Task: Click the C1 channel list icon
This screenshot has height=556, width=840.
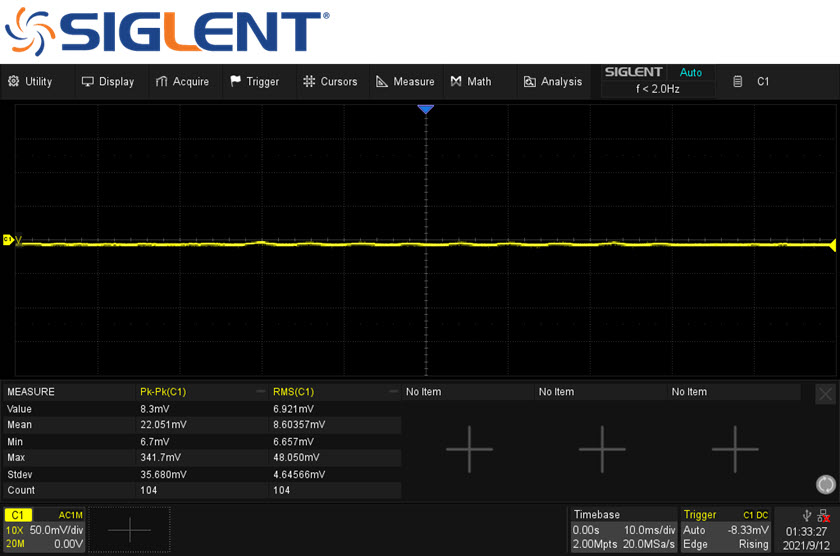Action: click(738, 82)
